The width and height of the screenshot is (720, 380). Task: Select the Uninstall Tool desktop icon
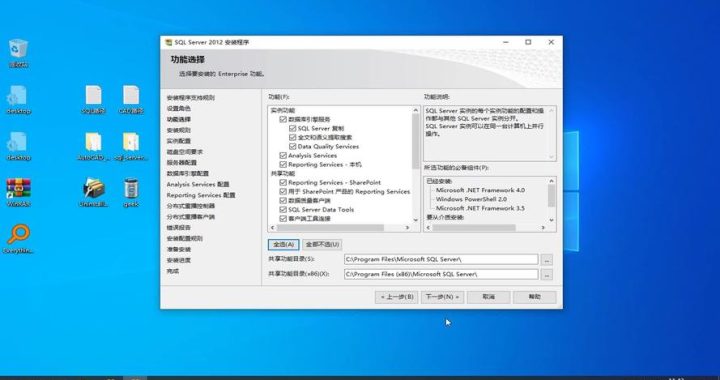[x=93, y=192]
